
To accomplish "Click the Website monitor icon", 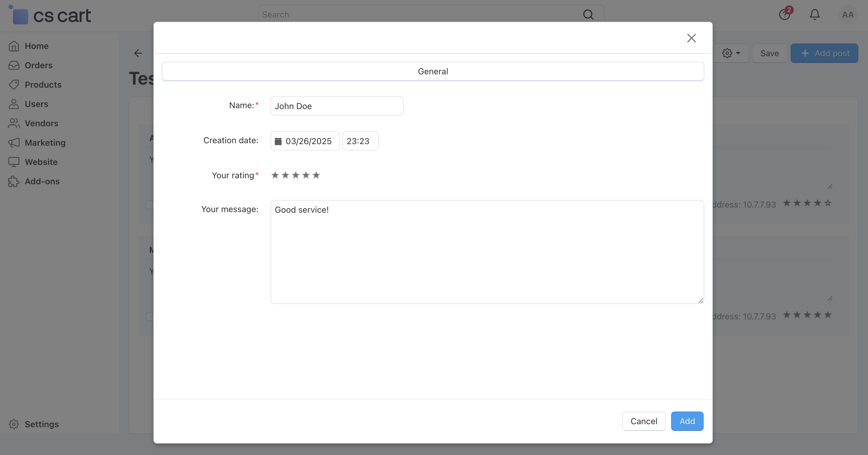I will click(x=14, y=162).
